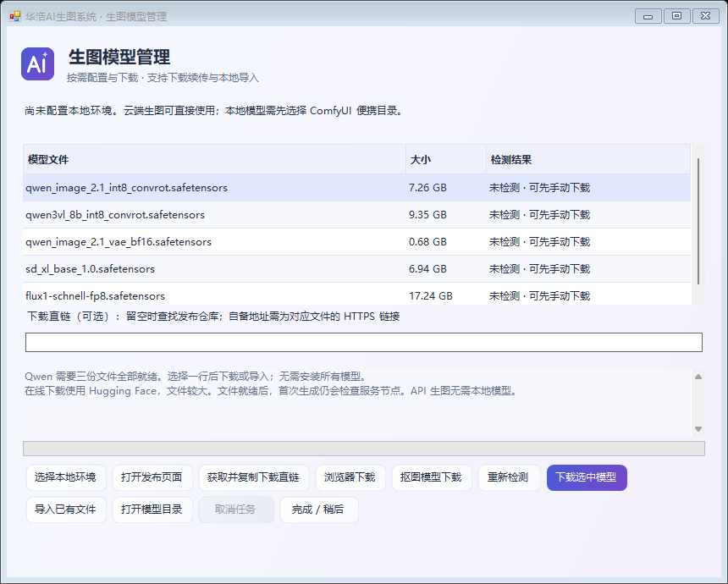This screenshot has width=728, height=584.
Task: Run 重新检测
Action: (x=510, y=477)
